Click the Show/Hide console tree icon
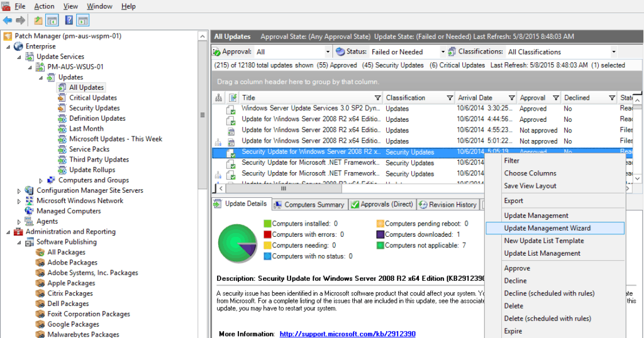The width and height of the screenshot is (644, 338). 52,20
